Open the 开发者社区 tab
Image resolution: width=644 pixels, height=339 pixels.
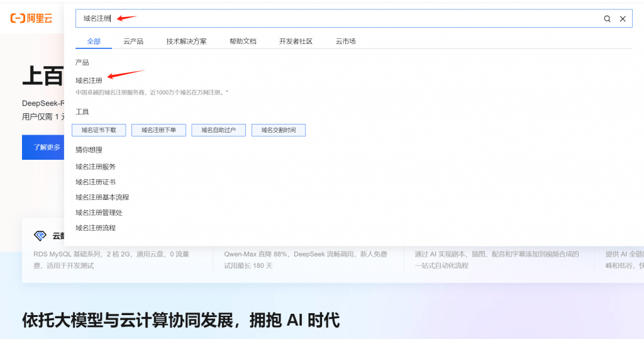tap(296, 41)
